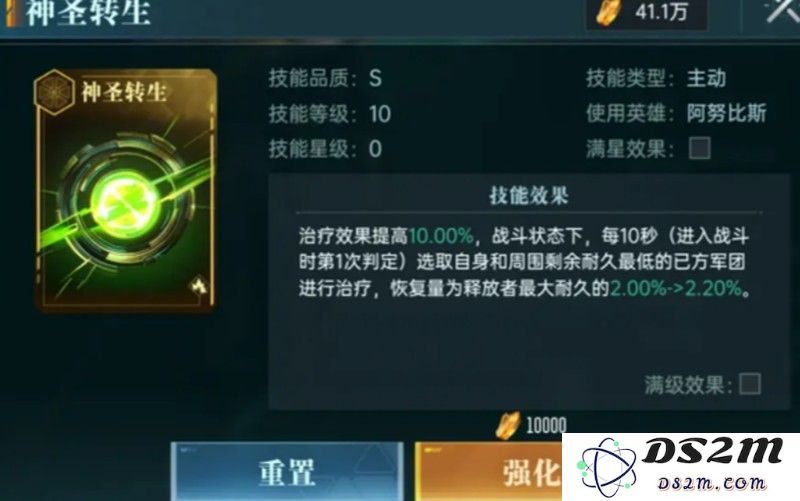Close the 神圣转生 skill panel
This screenshot has height=501, width=800.
pos(783,10)
